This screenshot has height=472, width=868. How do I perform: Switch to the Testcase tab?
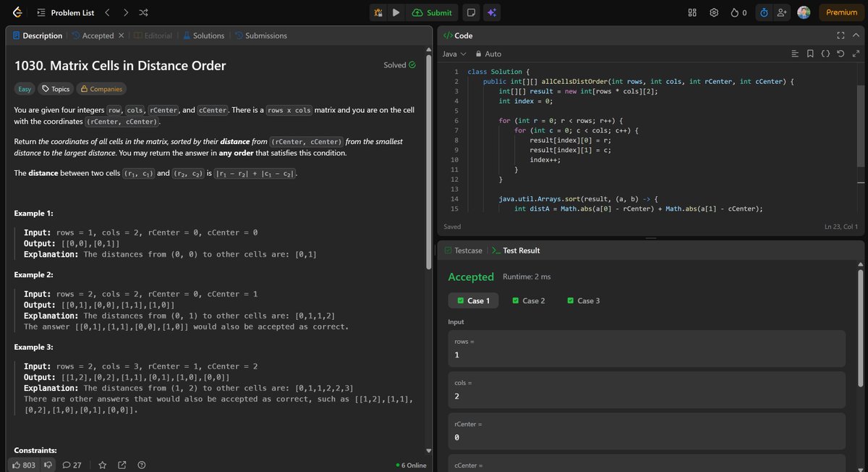click(x=462, y=250)
